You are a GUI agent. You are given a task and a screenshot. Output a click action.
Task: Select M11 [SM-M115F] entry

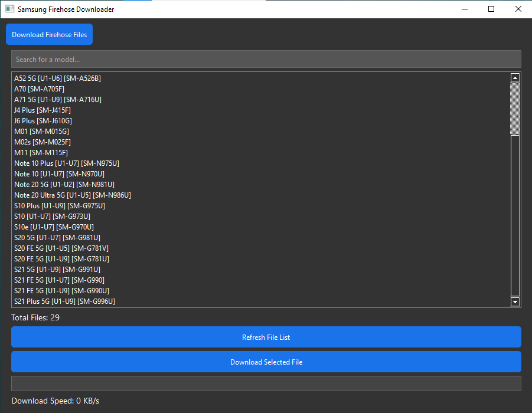[x=261, y=153]
